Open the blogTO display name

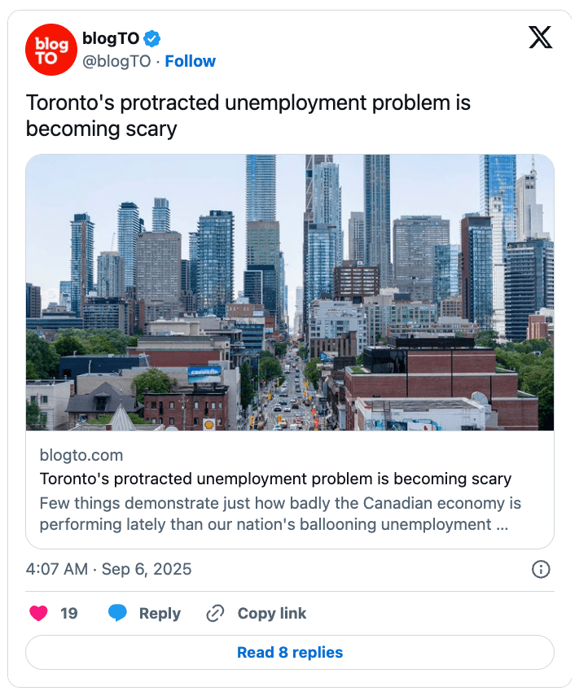coord(111,38)
